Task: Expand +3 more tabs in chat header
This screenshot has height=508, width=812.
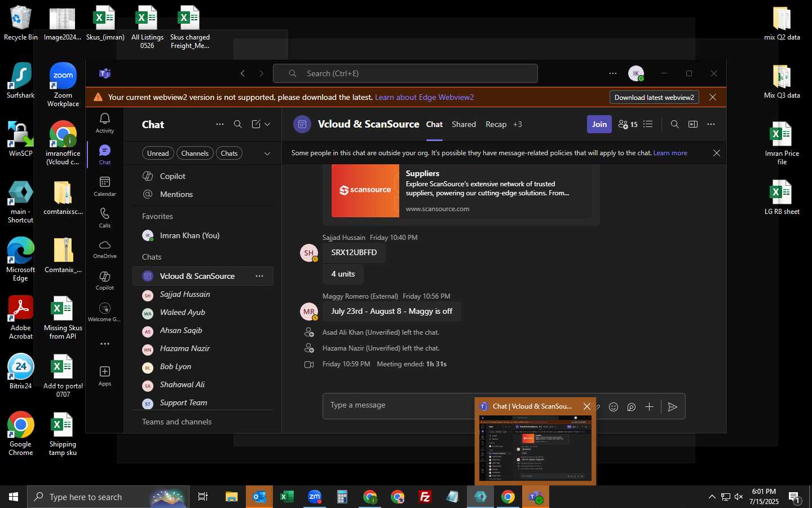Action: [x=517, y=124]
